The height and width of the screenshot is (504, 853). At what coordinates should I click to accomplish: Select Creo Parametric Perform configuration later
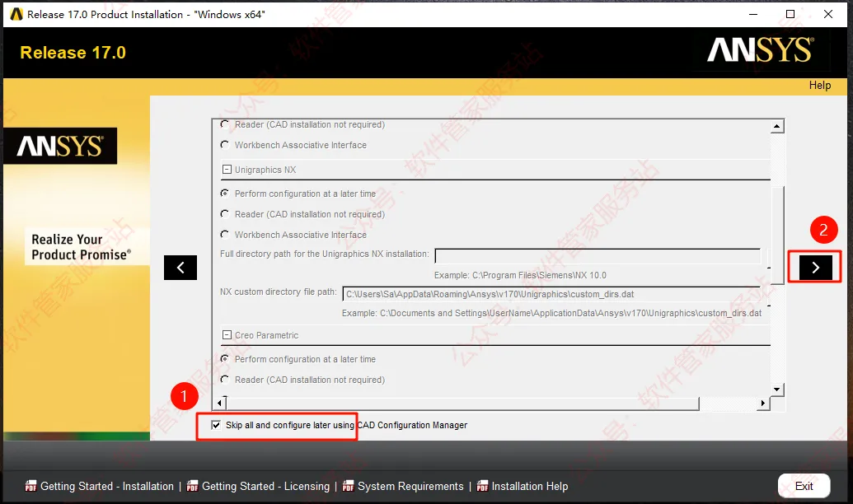coord(224,359)
